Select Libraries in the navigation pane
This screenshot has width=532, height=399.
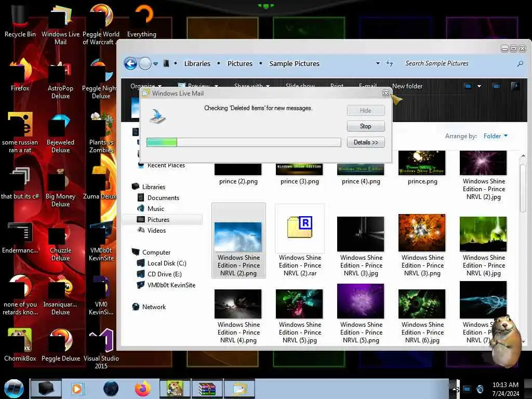coord(153,187)
